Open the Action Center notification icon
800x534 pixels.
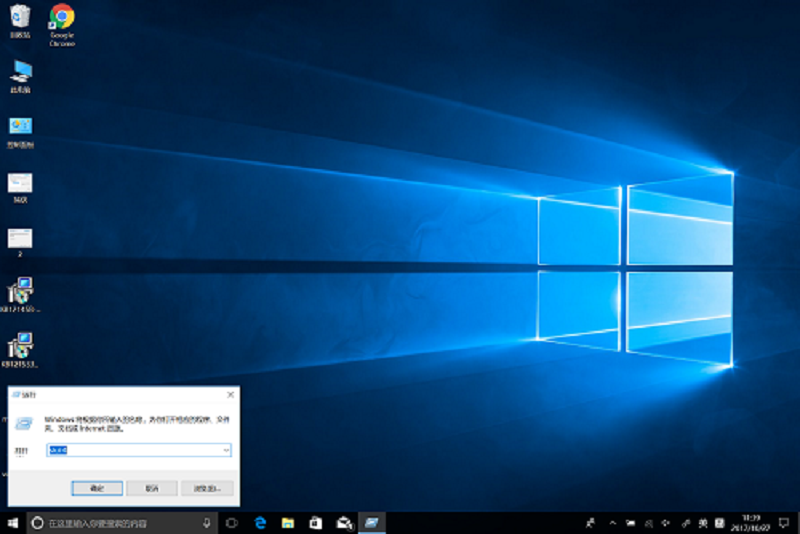click(x=784, y=523)
